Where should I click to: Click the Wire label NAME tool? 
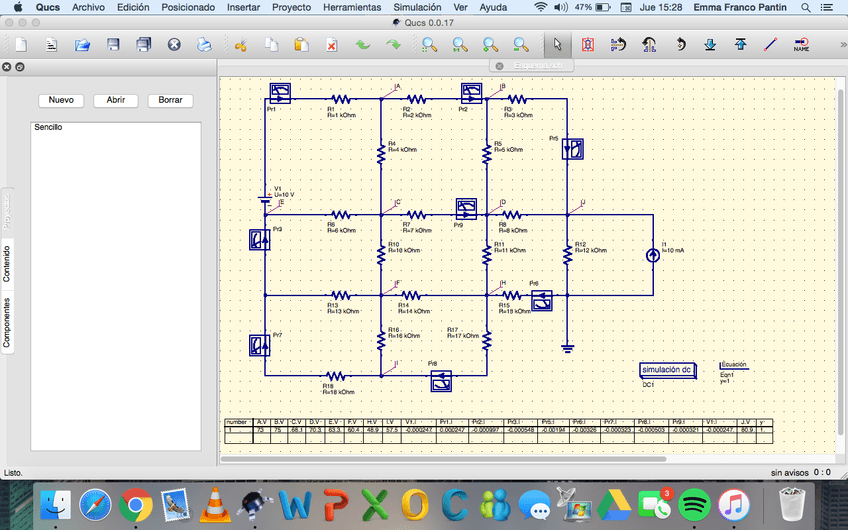(801, 45)
